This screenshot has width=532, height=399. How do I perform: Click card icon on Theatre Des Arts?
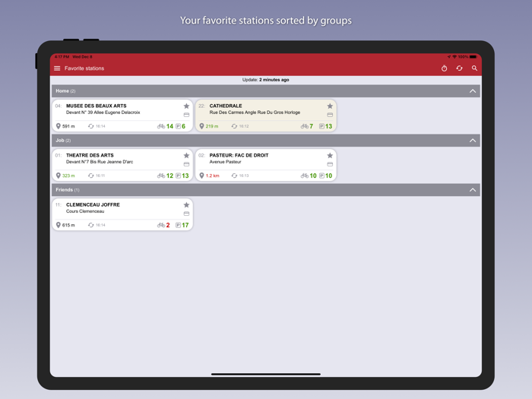[186, 164]
